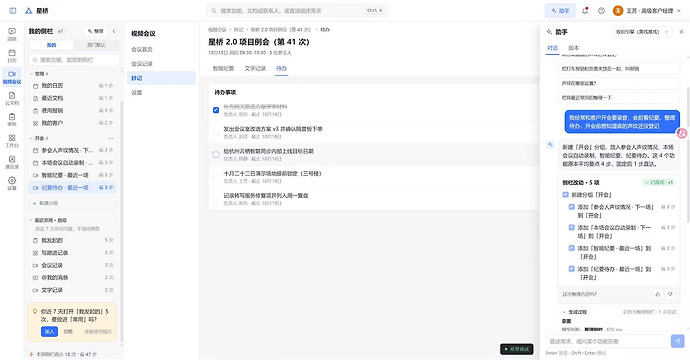Check the 十月二十二日演示场地 to-do
The width and height of the screenshot is (690, 360).
tap(216, 176)
